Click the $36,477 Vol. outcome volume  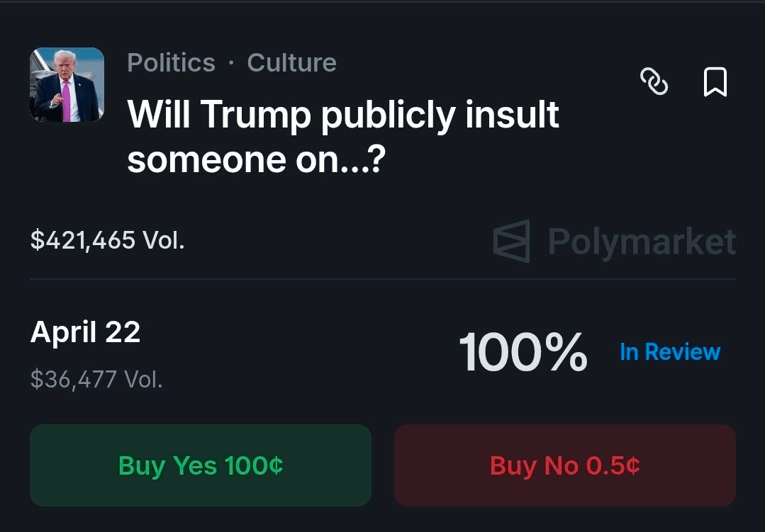pyautogui.click(x=96, y=380)
